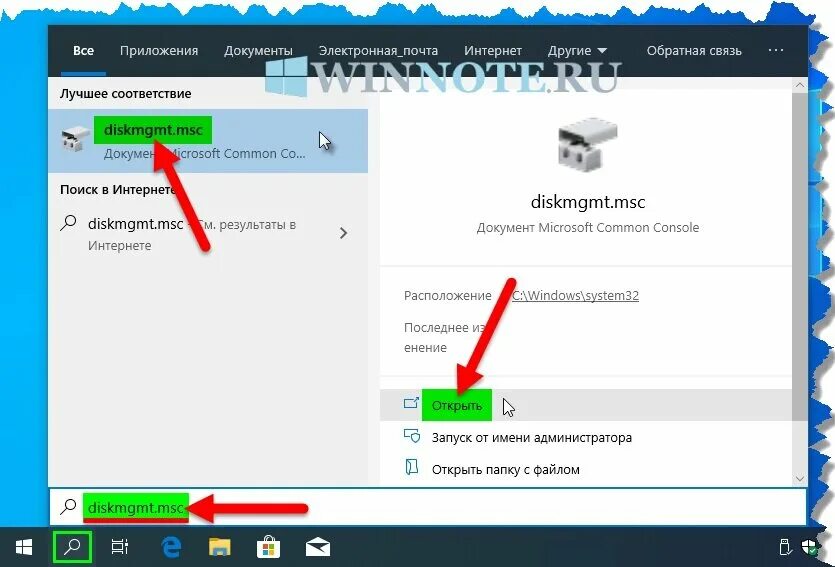
Task: Click the Open action arrow icon
Action: pyautogui.click(x=411, y=404)
